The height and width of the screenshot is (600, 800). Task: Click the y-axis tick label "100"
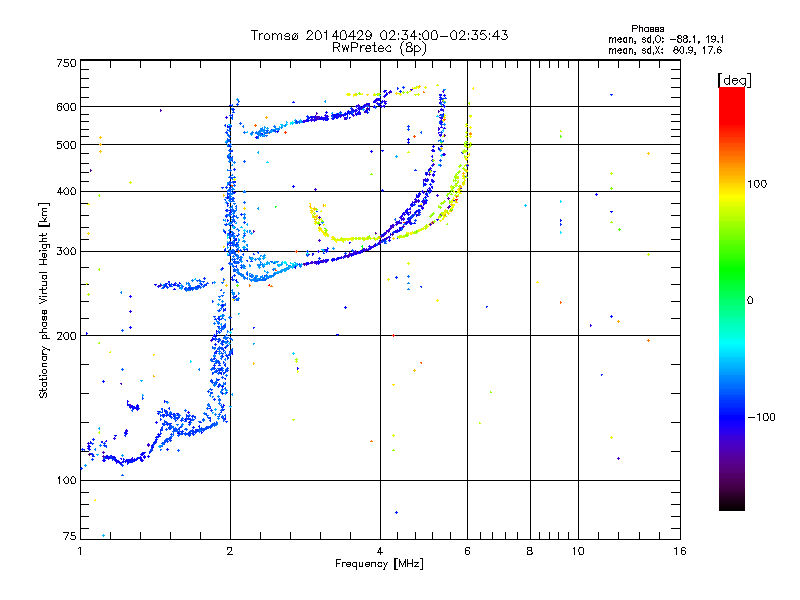(66, 481)
